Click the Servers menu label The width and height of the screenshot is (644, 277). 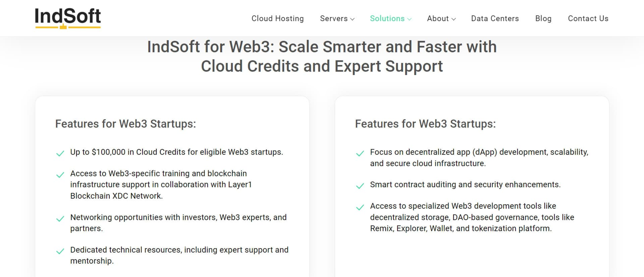(334, 19)
